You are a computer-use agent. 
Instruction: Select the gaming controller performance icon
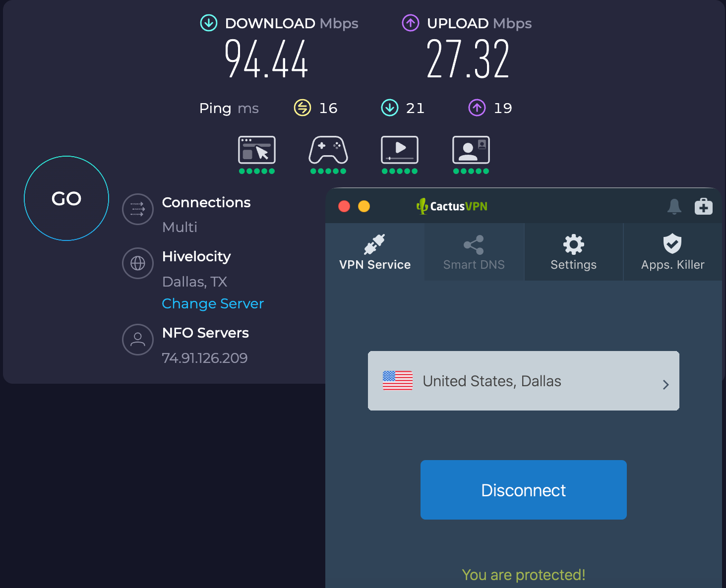coord(328,150)
